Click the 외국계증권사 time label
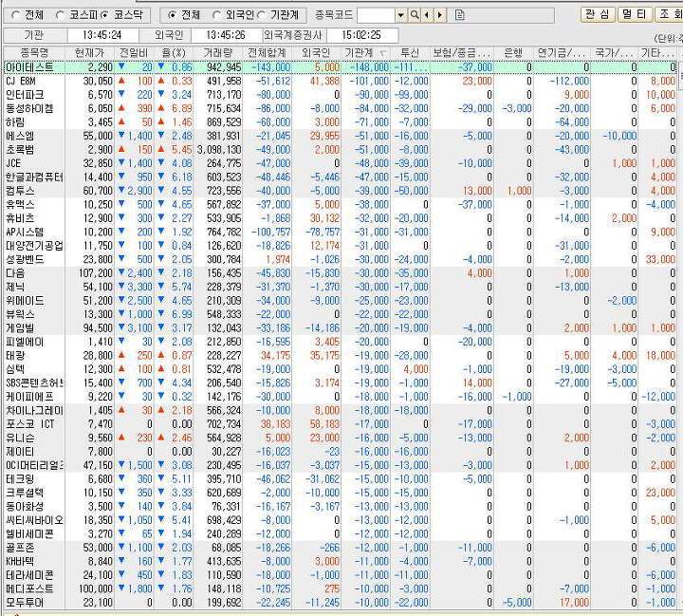Screen dimensions: 683x616 [x=293, y=35]
